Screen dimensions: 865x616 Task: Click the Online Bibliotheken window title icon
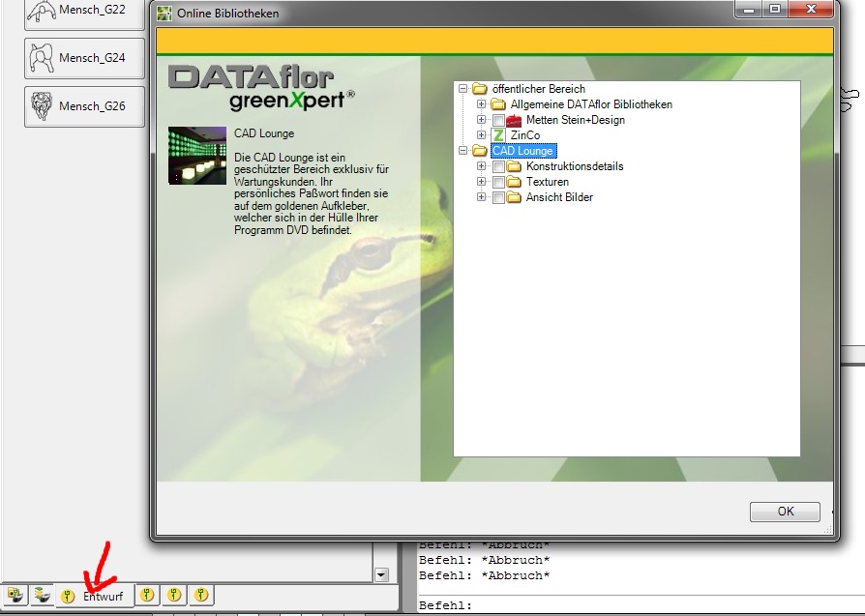[x=164, y=14]
